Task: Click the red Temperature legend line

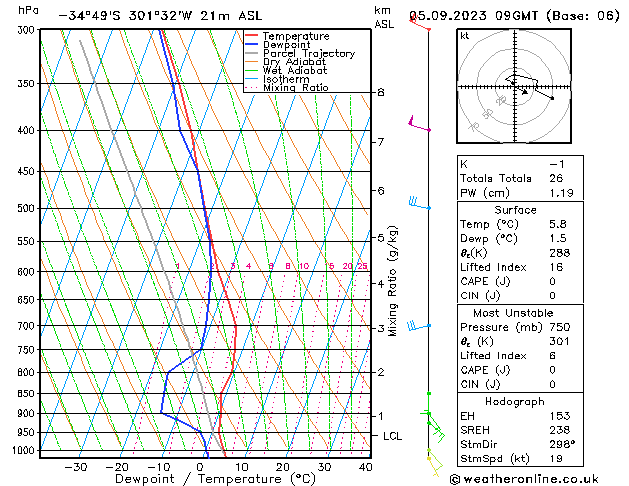Action: pos(252,36)
